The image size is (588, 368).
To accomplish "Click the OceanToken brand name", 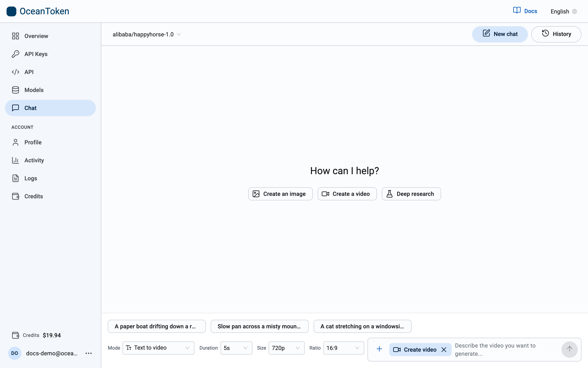I will pyautogui.click(x=45, y=11).
